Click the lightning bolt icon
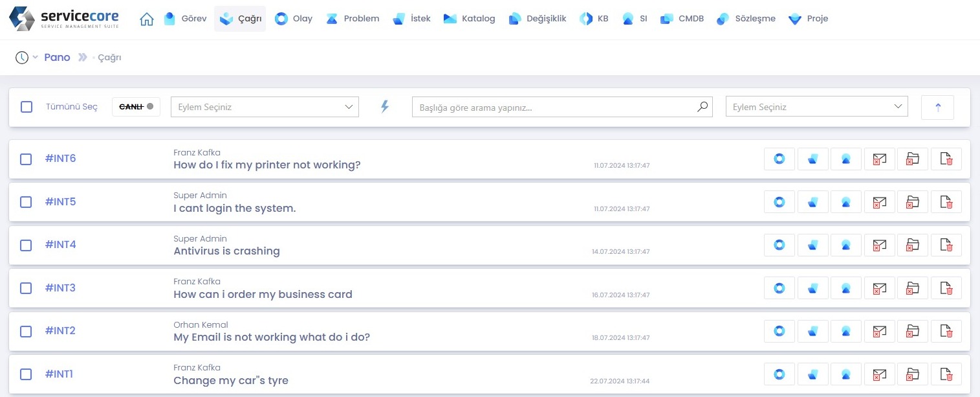This screenshot has width=980, height=397. coord(385,107)
